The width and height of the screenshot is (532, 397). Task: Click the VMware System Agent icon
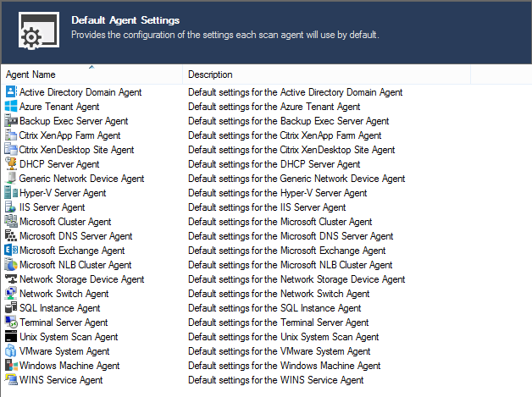(x=11, y=351)
